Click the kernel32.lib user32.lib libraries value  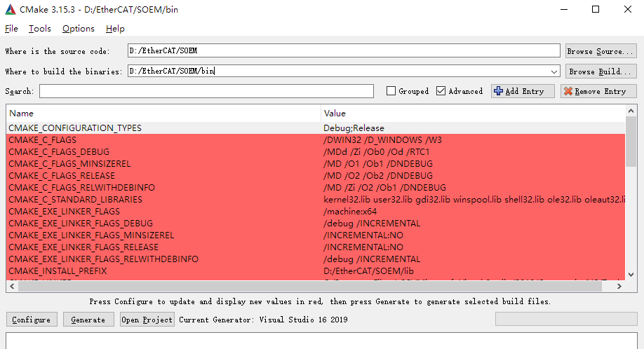[x=474, y=199]
